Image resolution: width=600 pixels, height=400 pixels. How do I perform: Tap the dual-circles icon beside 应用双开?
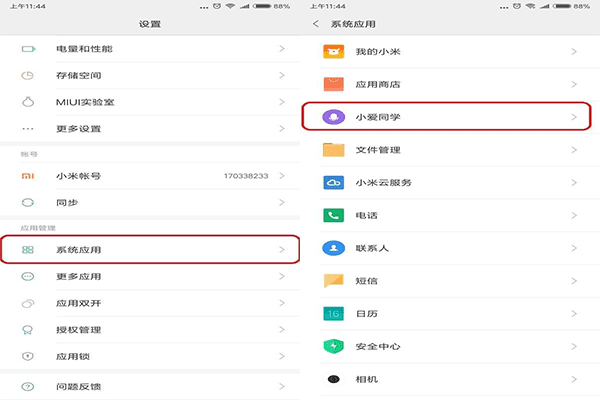[x=28, y=303]
